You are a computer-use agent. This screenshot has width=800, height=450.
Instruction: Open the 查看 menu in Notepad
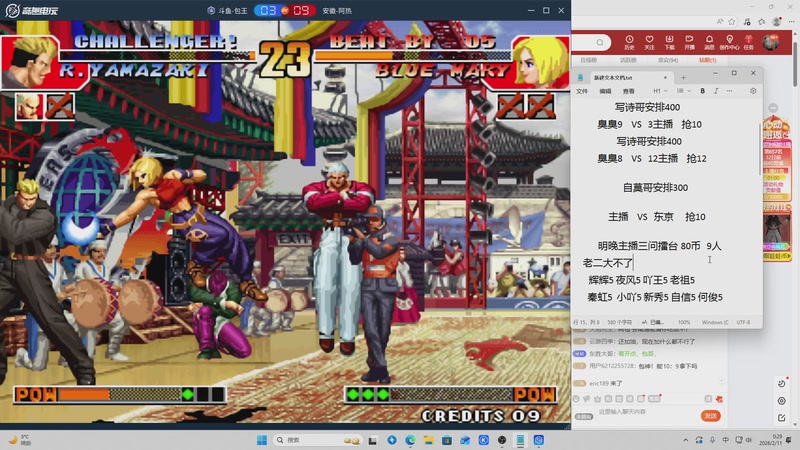click(x=629, y=91)
